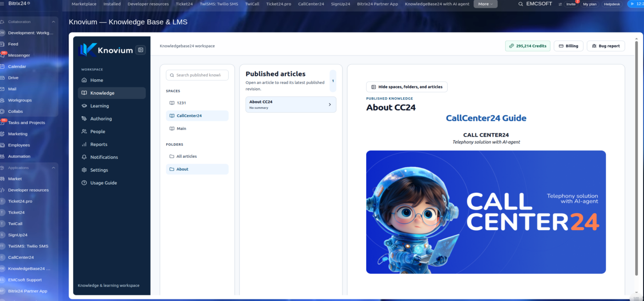The width and height of the screenshot is (644, 301).
Task: Open the Billing button
Action: click(568, 46)
